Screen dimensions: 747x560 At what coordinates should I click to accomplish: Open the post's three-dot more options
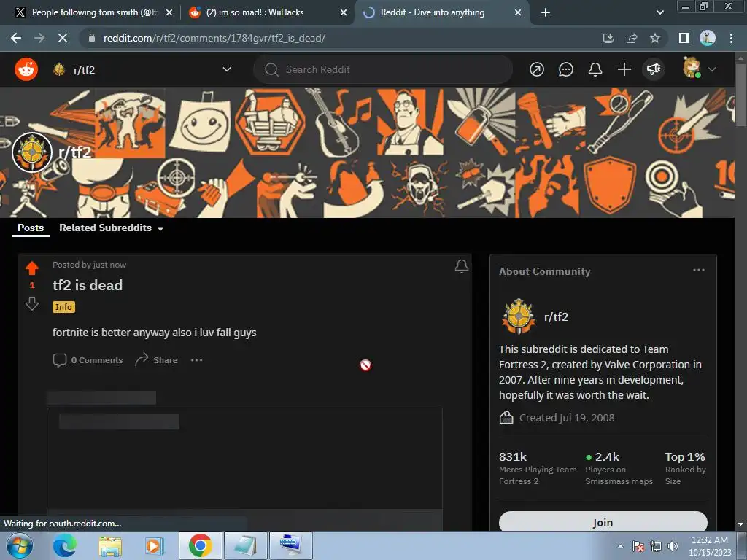point(196,360)
